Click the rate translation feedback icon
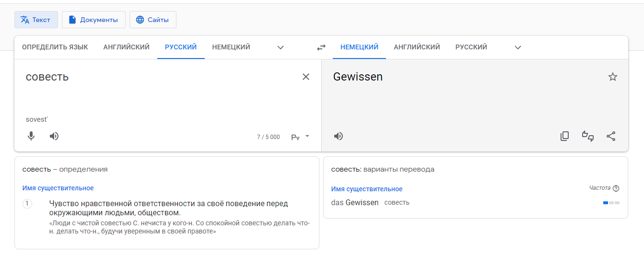 (x=588, y=136)
